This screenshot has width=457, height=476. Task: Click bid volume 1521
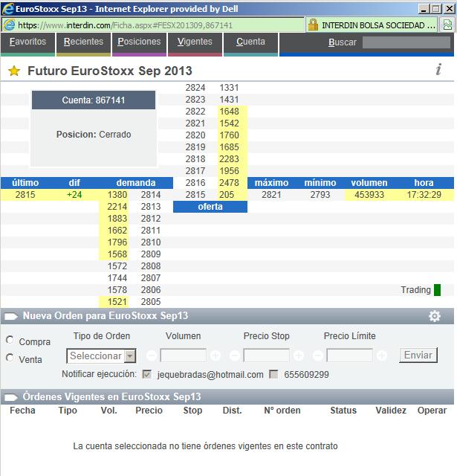pos(117,302)
